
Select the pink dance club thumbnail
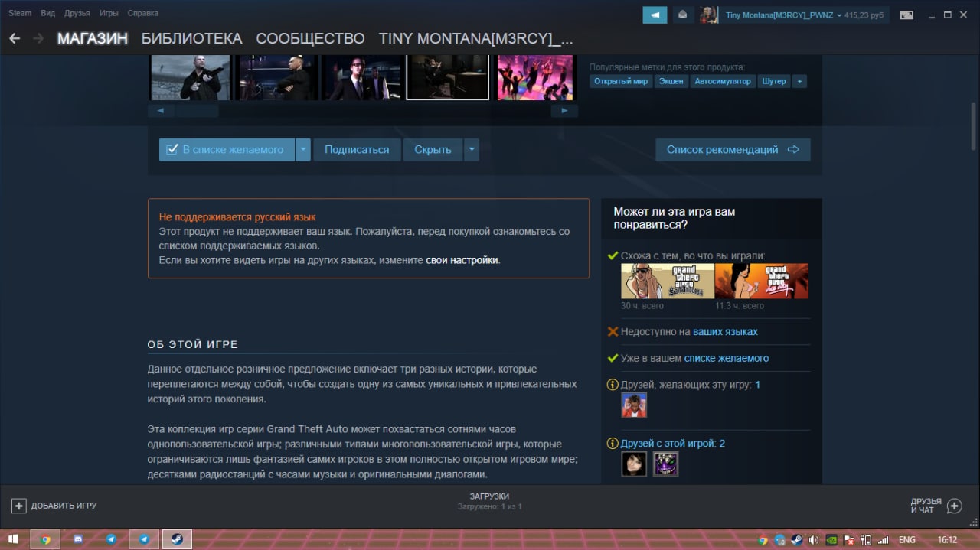(x=535, y=77)
